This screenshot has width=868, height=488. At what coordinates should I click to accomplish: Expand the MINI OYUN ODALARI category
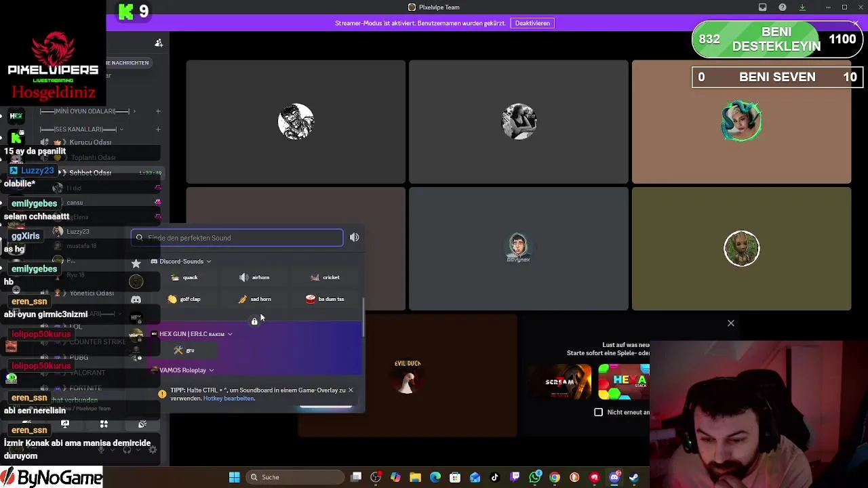click(x=88, y=111)
